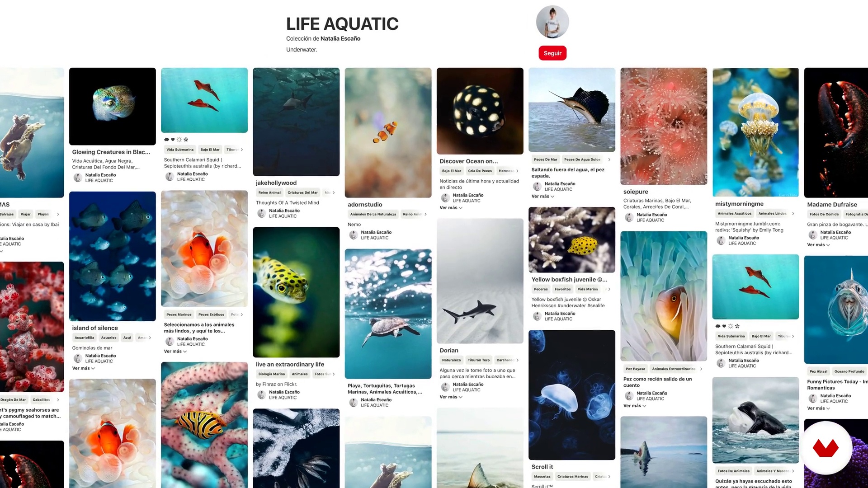Viewport: 868px width, 488px height.
Task: Click the avatar icon under soiepure pin
Action: [629, 217]
